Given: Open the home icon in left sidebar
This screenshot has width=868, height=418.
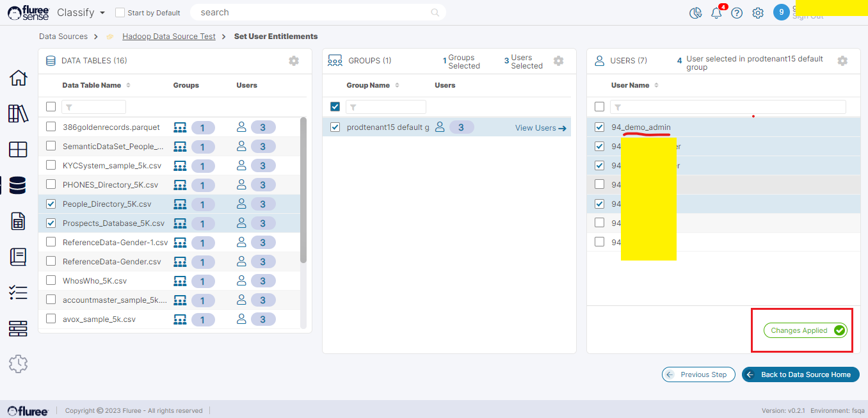Looking at the screenshot, I should tap(18, 78).
